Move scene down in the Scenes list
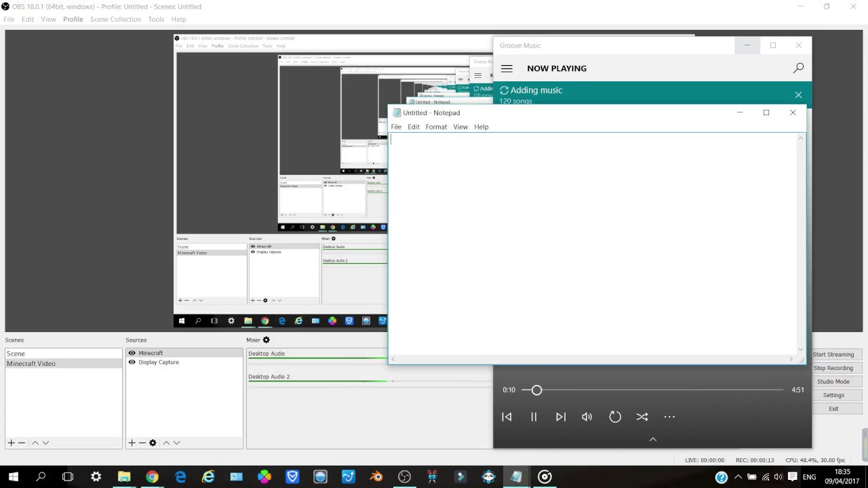Viewport: 868px width, 488px height. tap(45, 443)
